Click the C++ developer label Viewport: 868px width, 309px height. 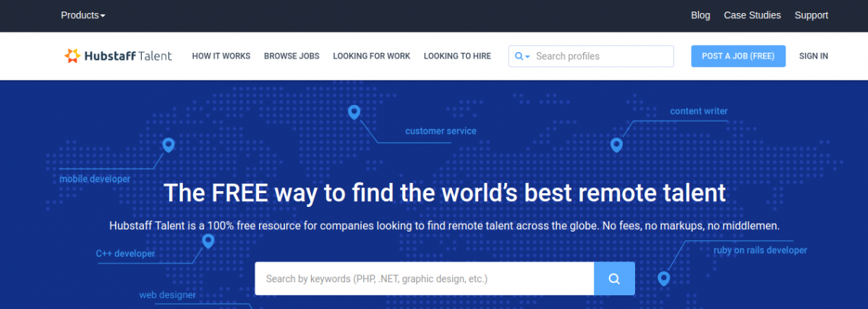(x=125, y=254)
